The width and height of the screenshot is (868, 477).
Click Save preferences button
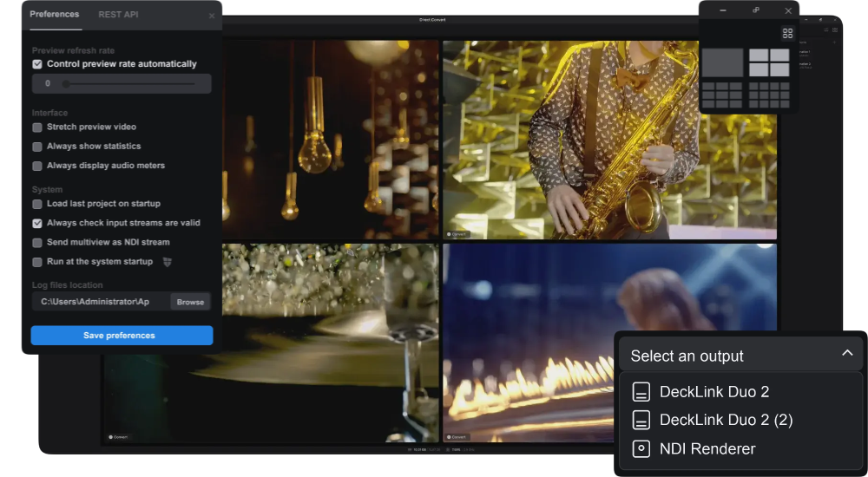click(122, 336)
